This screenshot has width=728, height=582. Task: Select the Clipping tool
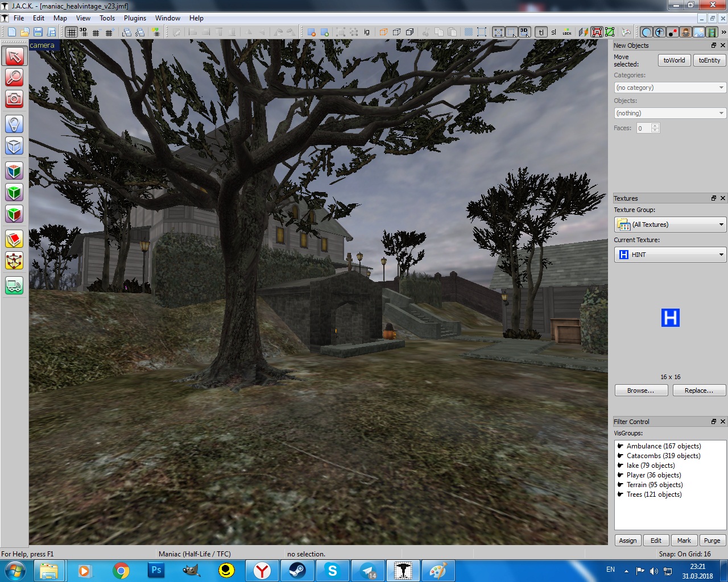14,239
